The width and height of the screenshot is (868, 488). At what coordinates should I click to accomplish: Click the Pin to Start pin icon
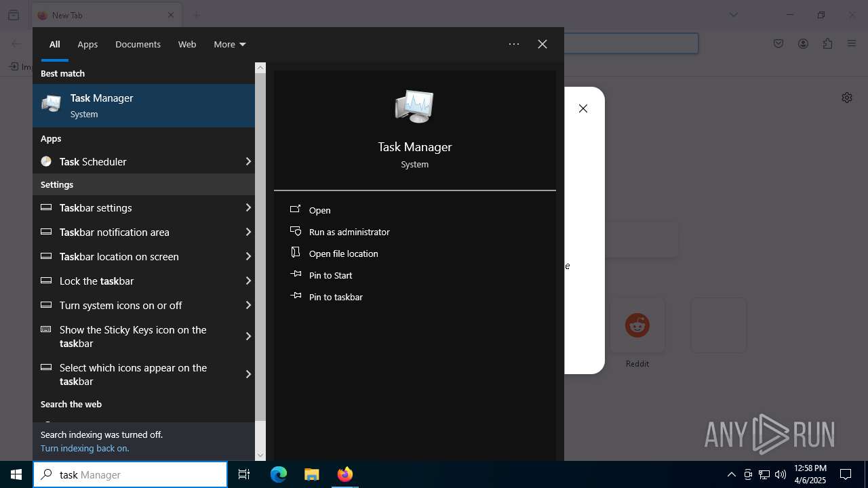pos(296,274)
